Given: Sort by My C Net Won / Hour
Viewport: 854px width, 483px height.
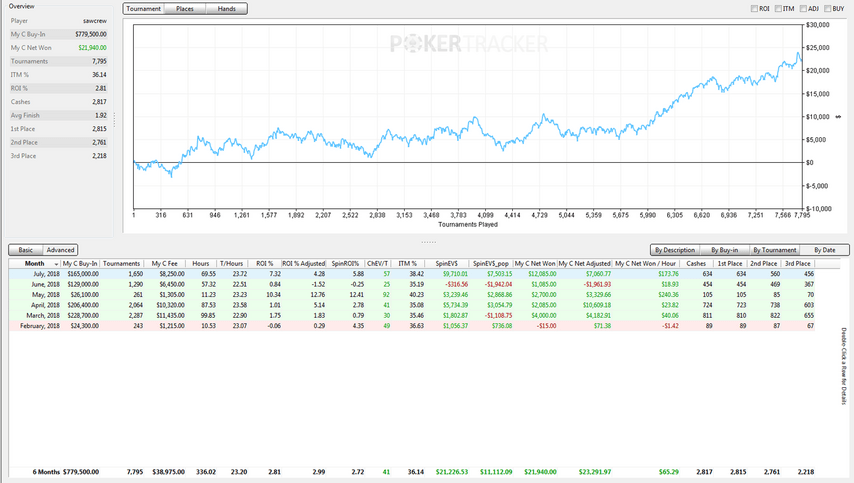Looking at the screenshot, I should (645, 264).
